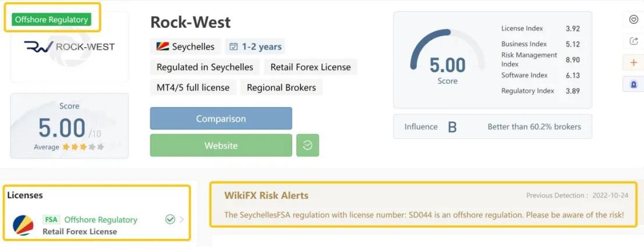Click the Rock-West logo image
The width and height of the screenshot is (644, 247).
click(x=69, y=47)
